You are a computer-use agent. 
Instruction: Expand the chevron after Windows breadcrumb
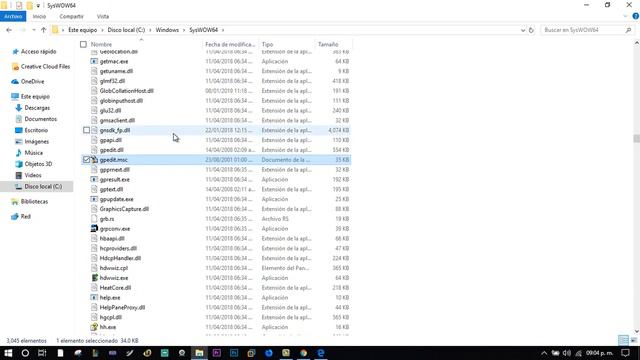point(184,30)
